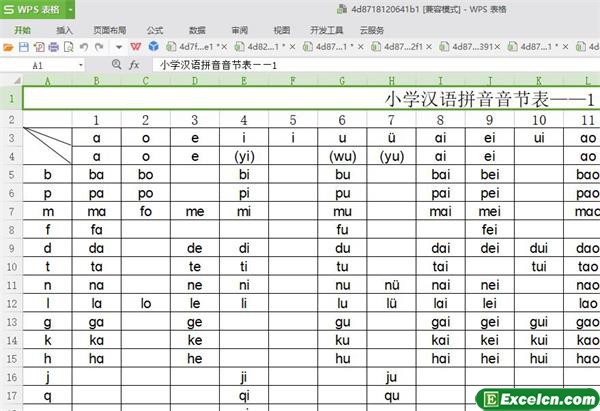Click the cell containing dui
The height and width of the screenshot is (411, 600).
pyautogui.click(x=539, y=248)
